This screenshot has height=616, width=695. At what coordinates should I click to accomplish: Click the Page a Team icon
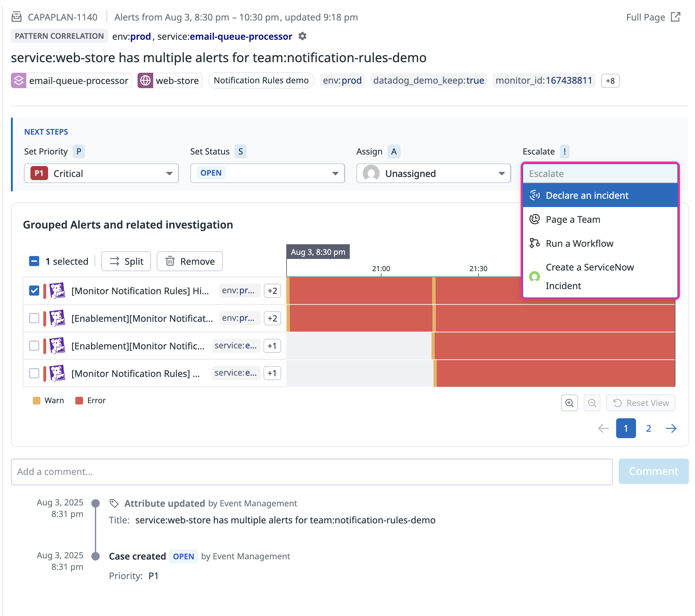tap(534, 219)
